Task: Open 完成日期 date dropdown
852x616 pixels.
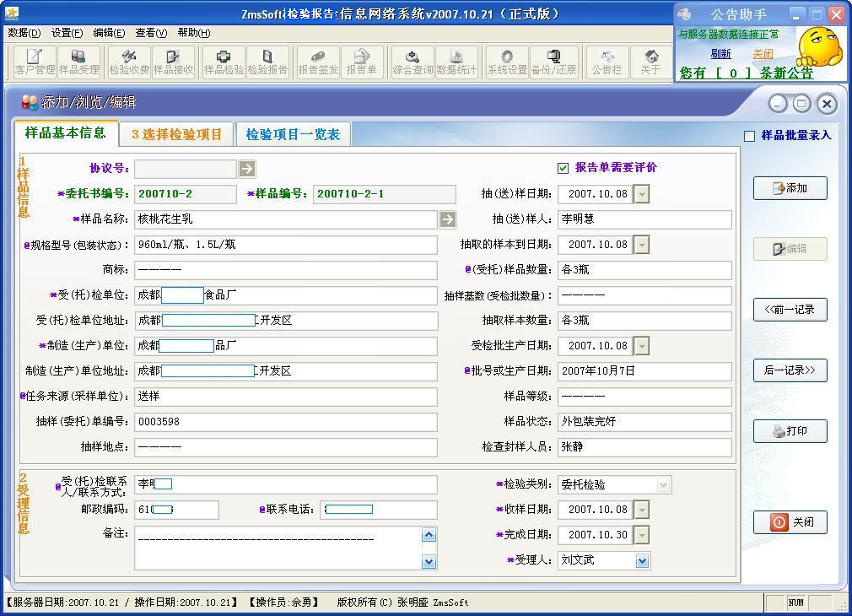Action: (642, 535)
